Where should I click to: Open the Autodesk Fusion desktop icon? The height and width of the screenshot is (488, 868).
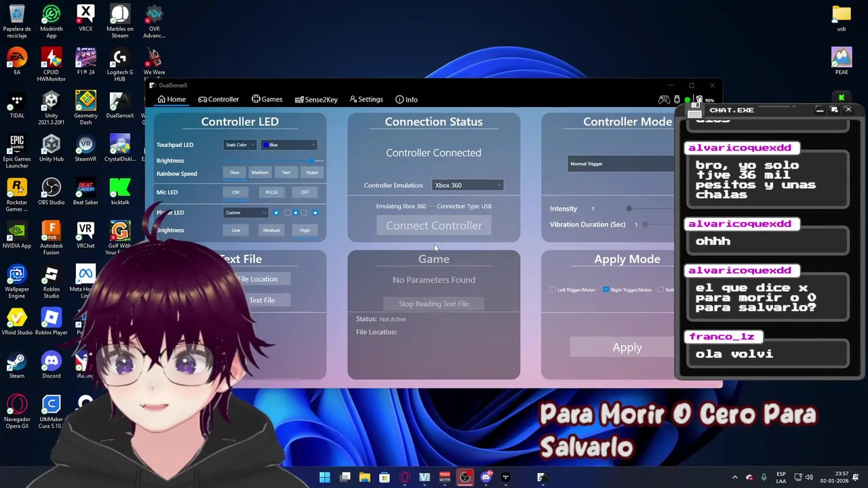click(52, 238)
